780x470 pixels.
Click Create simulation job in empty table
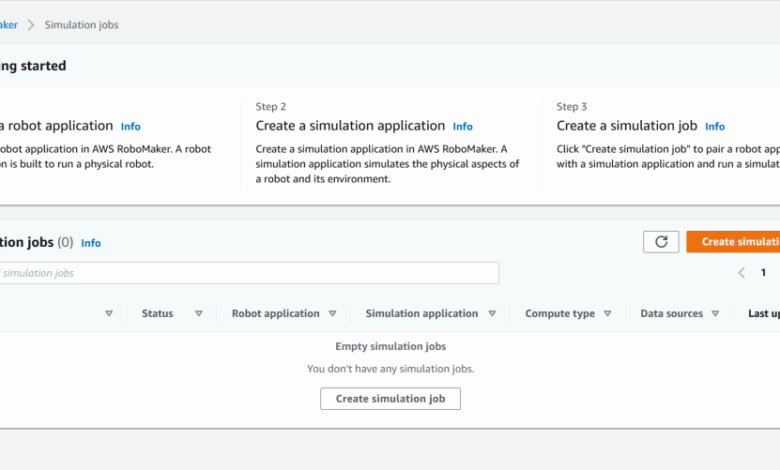[390, 398]
